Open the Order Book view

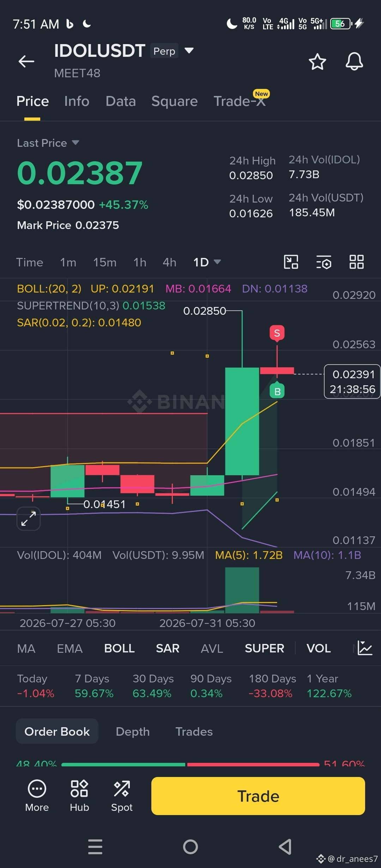click(57, 731)
